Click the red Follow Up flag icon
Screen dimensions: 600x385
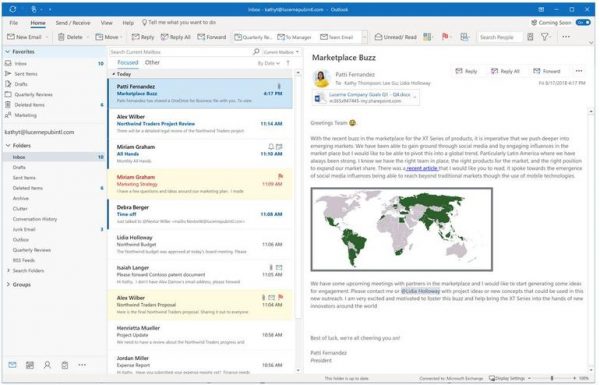click(x=445, y=37)
